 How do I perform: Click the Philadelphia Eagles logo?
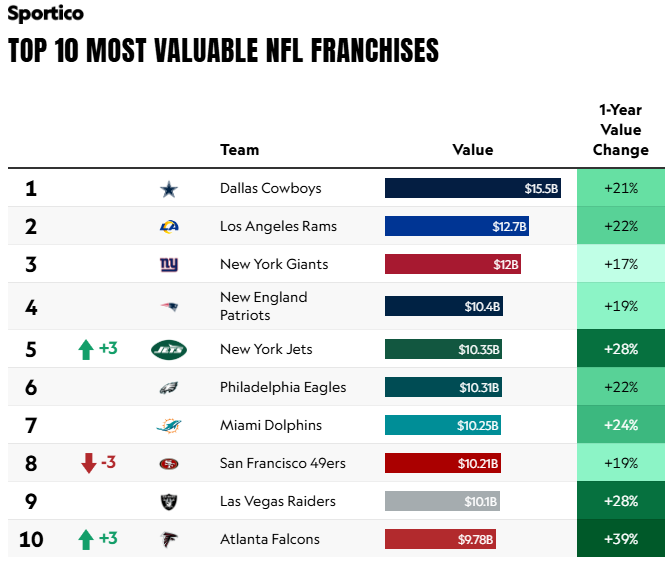[169, 388]
